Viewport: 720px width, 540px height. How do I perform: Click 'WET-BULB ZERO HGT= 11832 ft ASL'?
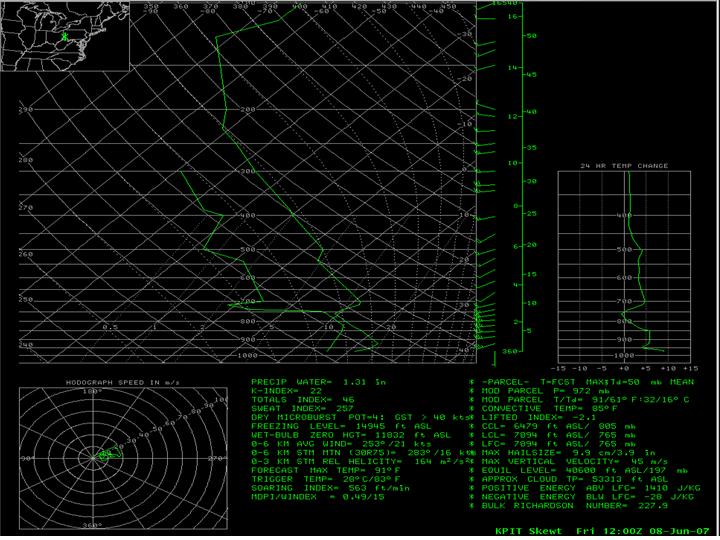pos(351,435)
